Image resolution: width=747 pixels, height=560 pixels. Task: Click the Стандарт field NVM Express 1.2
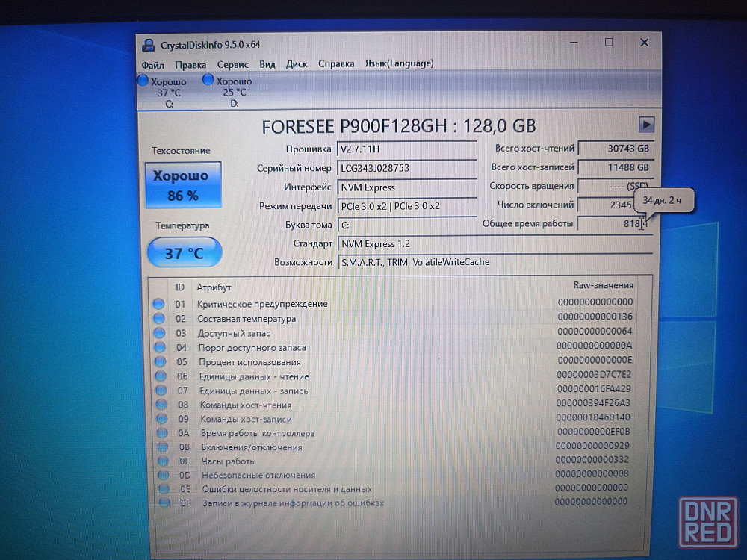tap(495, 244)
